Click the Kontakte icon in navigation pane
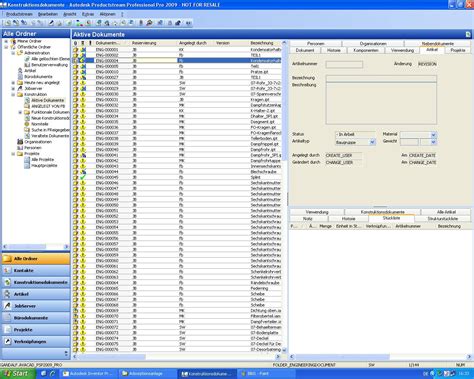Screen dimensions: 474x379 click(8, 270)
